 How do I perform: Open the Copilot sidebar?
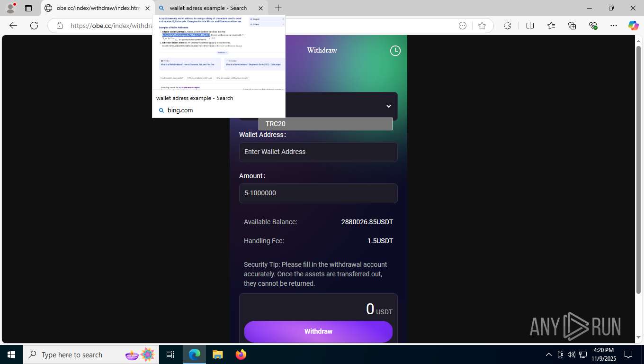634,26
